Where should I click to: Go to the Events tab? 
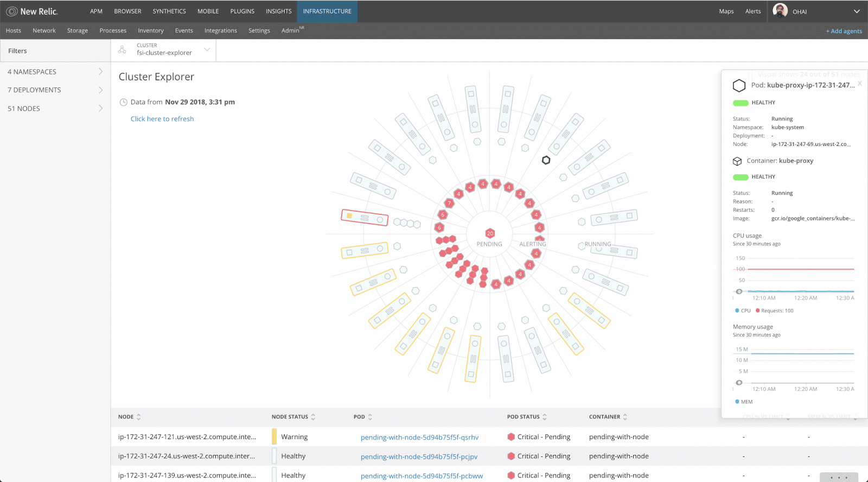(184, 30)
